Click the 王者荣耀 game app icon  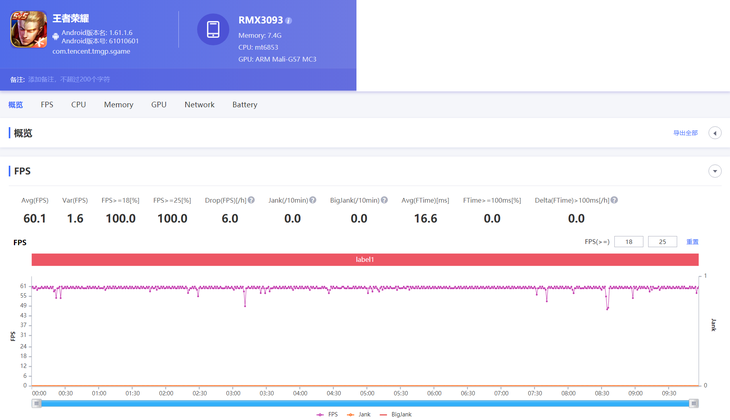(29, 31)
